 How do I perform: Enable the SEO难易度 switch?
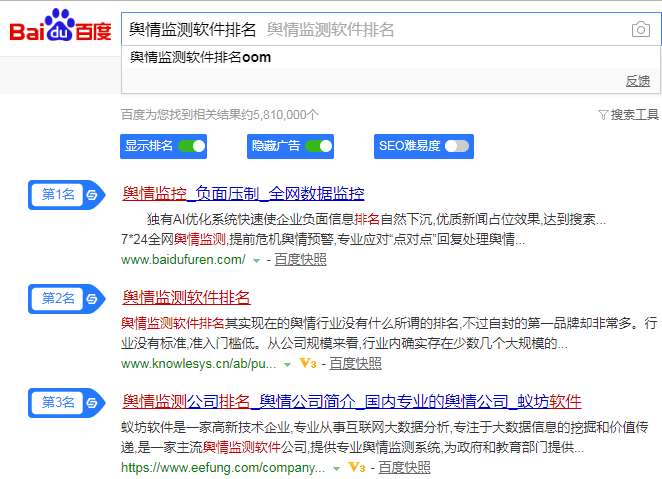tap(456, 146)
